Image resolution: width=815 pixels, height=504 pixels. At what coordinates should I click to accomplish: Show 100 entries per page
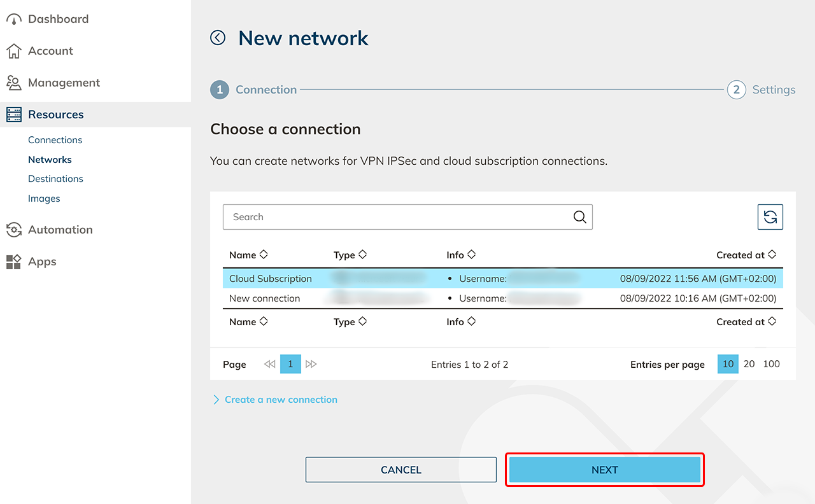coord(771,364)
